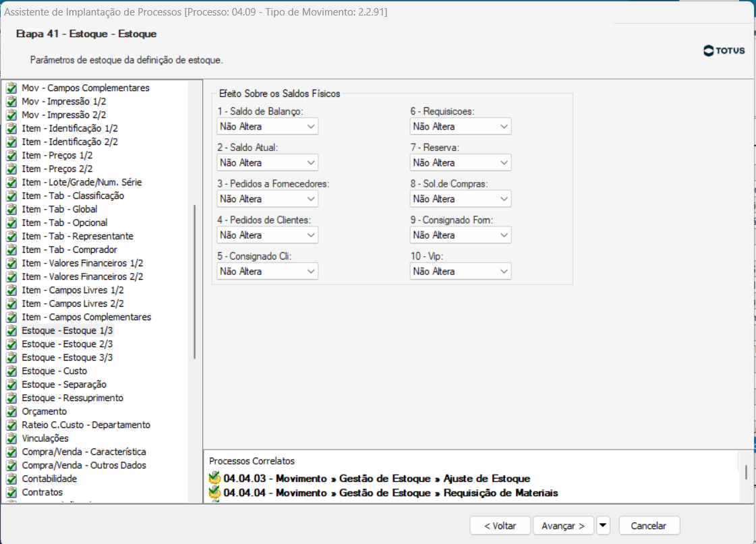Go to step Item - Preços 2/2

click(57, 169)
